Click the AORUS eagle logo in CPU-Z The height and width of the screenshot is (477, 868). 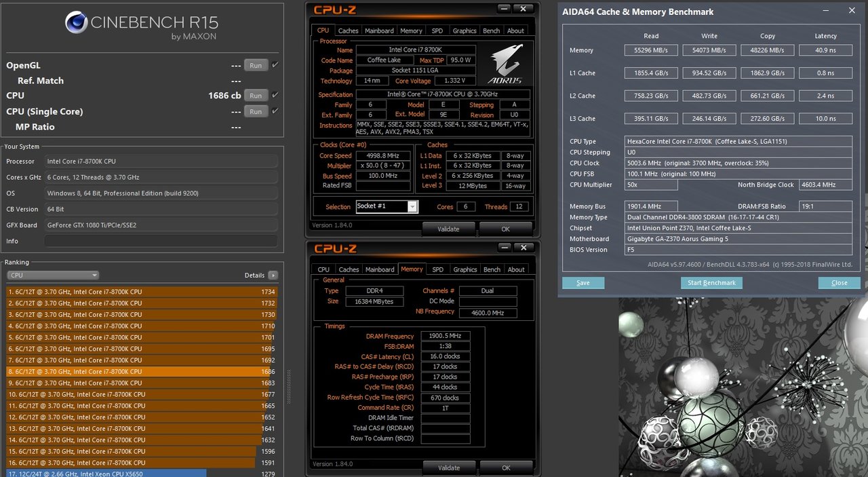pos(505,64)
